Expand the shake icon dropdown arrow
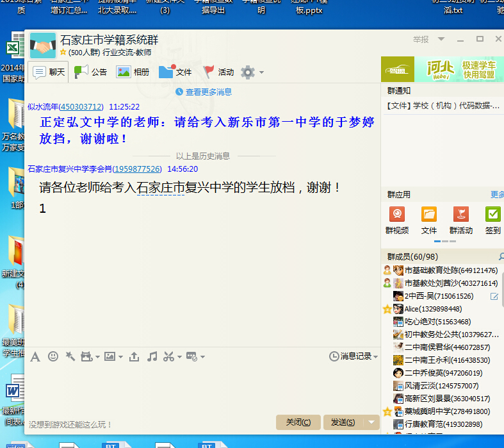 point(97,356)
